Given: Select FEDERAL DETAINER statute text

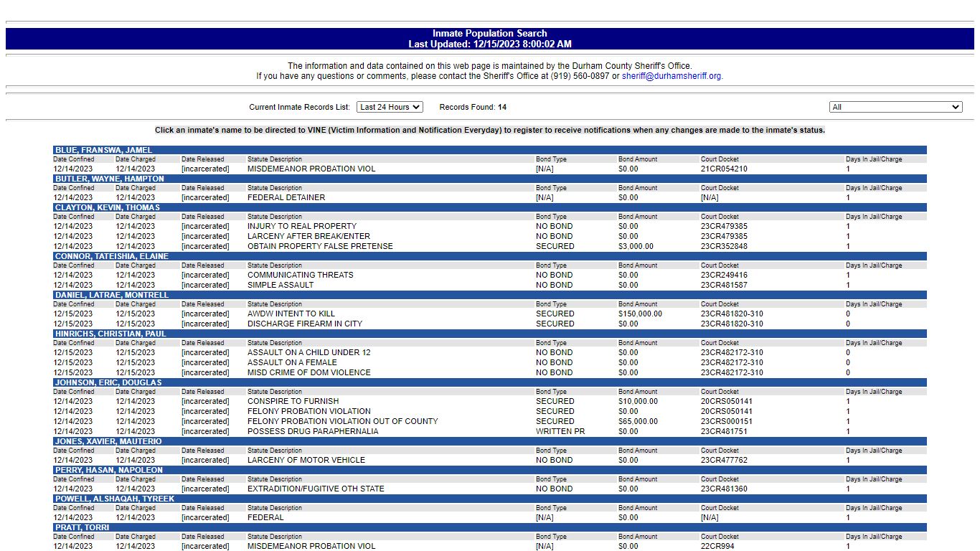Looking at the screenshot, I should (x=286, y=197).
